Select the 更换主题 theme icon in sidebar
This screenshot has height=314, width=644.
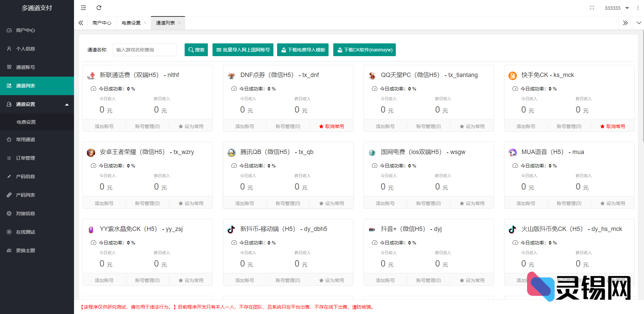coord(9,250)
